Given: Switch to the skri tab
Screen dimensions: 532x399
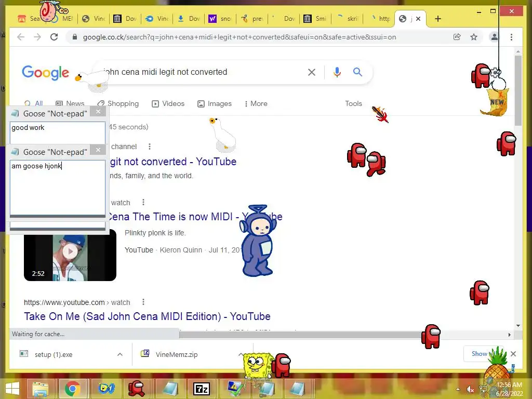Looking at the screenshot, I should (347, 19).
